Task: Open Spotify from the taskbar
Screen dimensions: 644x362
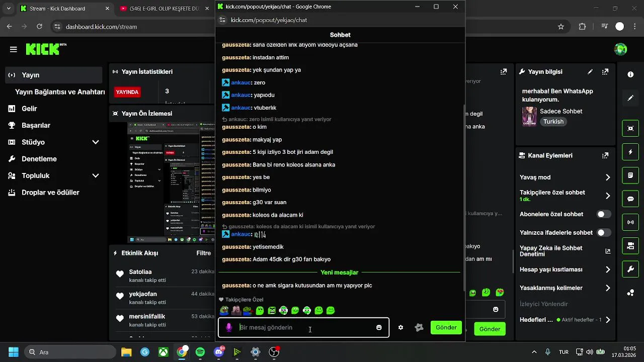Action: [200, 352]
